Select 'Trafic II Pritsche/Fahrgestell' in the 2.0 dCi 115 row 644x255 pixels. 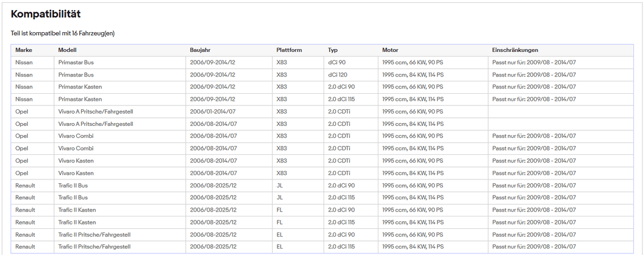coord(94,247)
